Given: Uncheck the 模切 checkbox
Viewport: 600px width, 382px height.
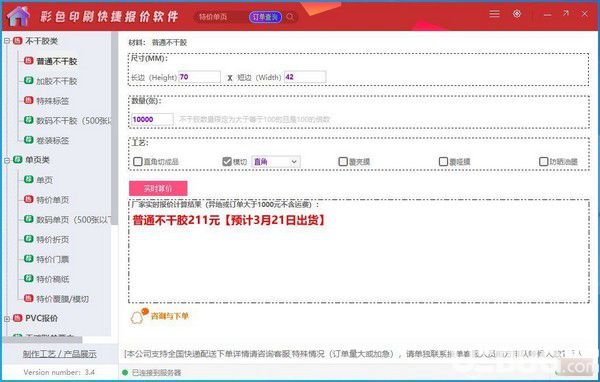Looking at the screenshot, I should 227,162.
